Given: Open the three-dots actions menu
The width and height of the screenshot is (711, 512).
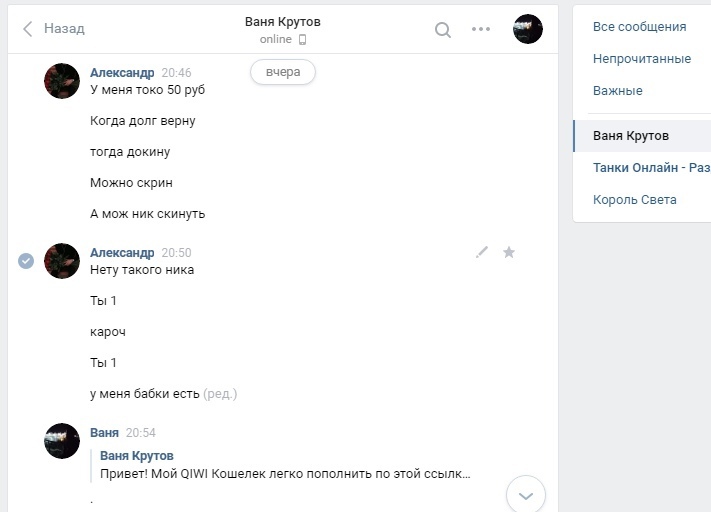Looking at the screenshot, I should coord(481,29).
